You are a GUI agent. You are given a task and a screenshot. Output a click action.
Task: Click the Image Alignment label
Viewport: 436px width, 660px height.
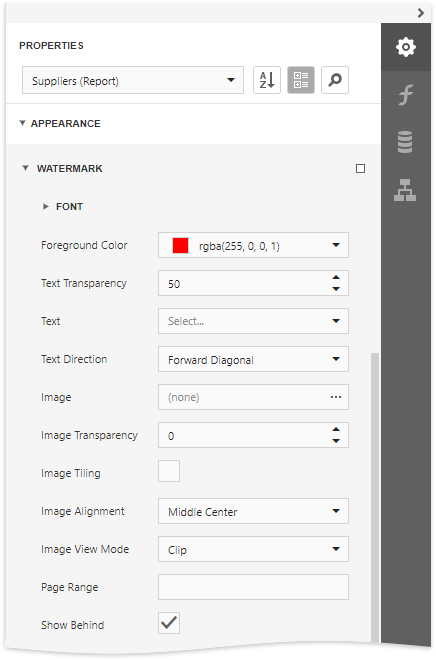(x=83, y=511)
